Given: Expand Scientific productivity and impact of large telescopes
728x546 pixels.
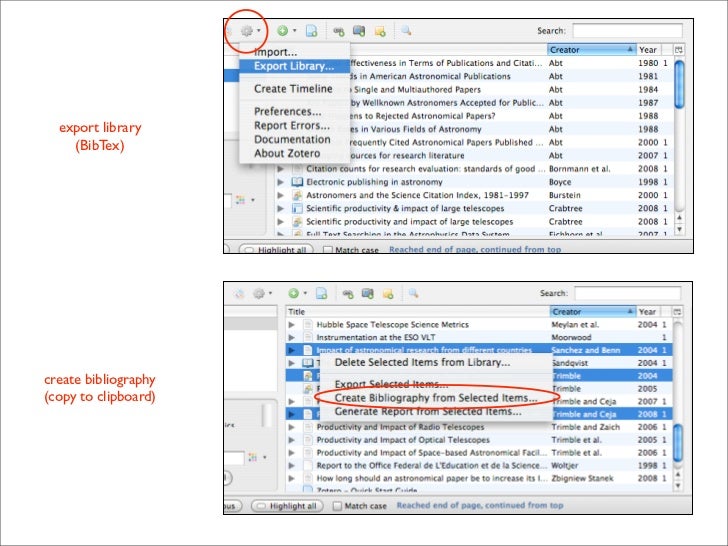Looking at the screenshot, I should point(280,222).
